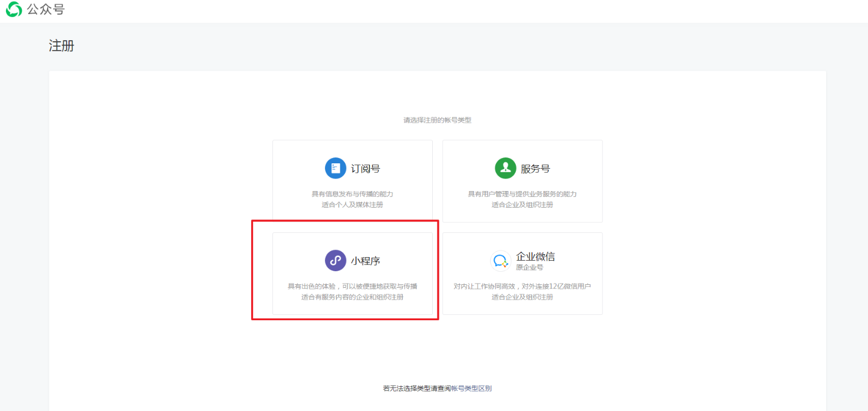The width and height of the screenshot is (868, 411).
Task: Choose 企业微信 account type title
Action: tap(535, 257)
